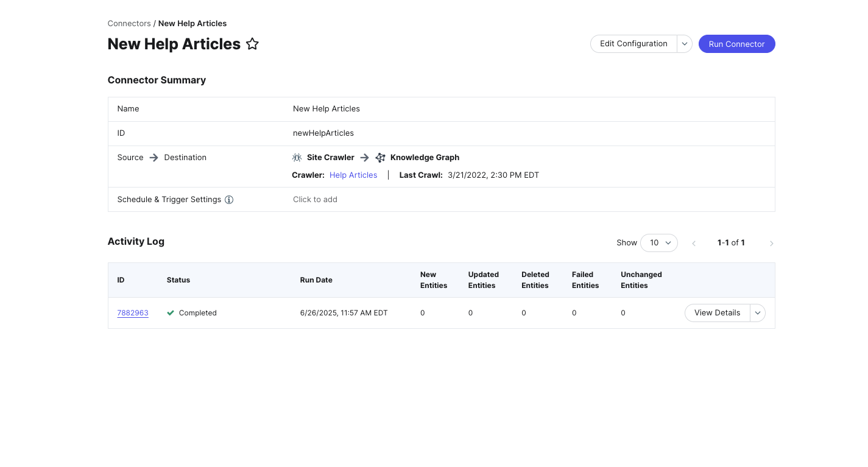Open run ID 7882963 link
This screenshot has height=467, width=868.
(x=133, y=313)
